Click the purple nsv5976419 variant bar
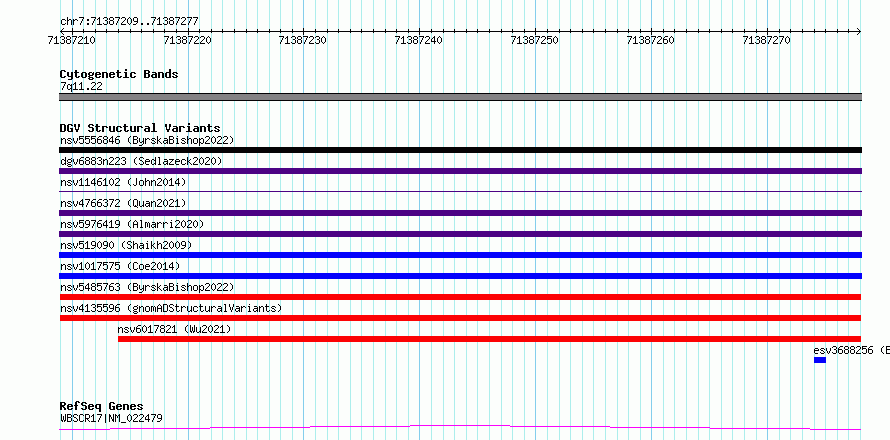 460,234
